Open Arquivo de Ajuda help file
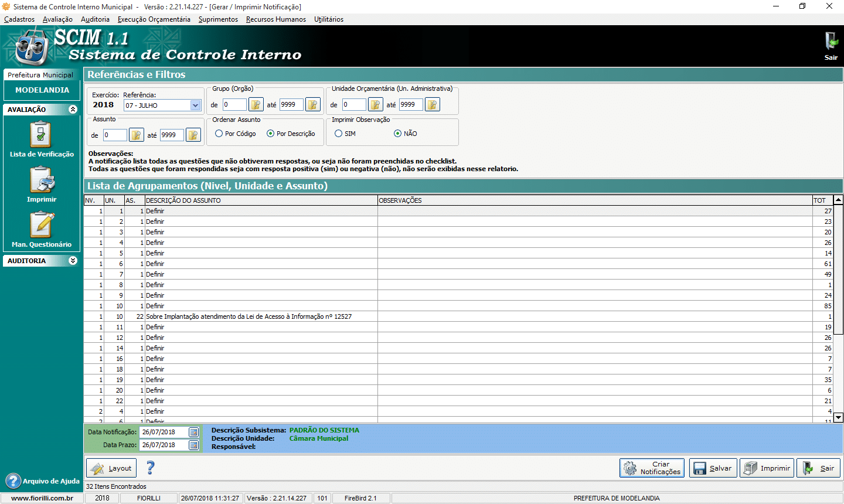The height and width of the screenshot is (504, 844). pyautogui.click(x=42, y=481)
